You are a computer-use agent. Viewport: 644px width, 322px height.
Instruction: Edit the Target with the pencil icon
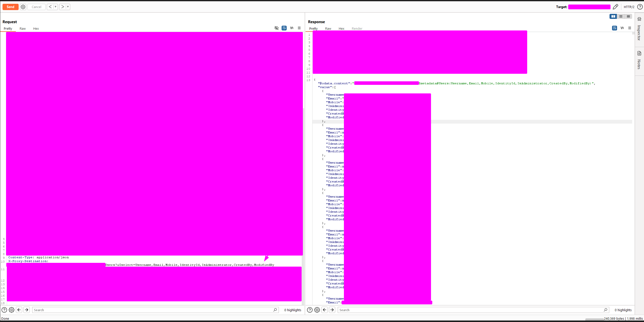click(x=616, y=7)
